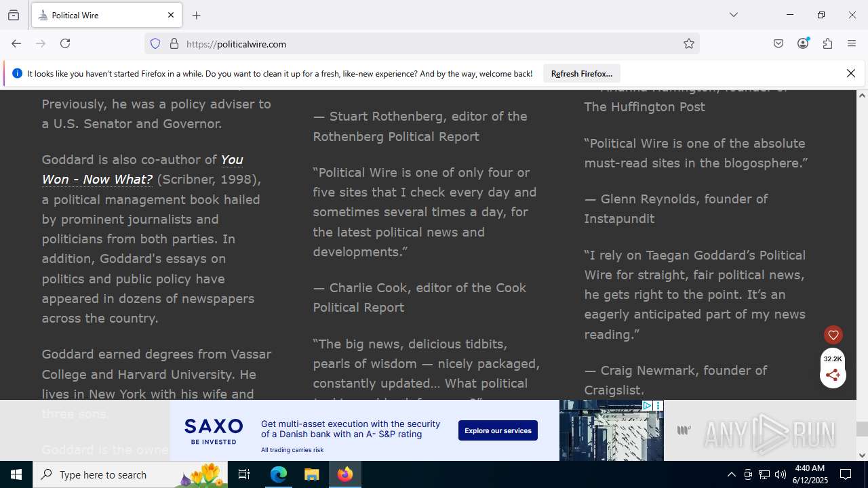Open the extensions panel
The height and width of the screenshot is (488, 868).
point(827,43)
